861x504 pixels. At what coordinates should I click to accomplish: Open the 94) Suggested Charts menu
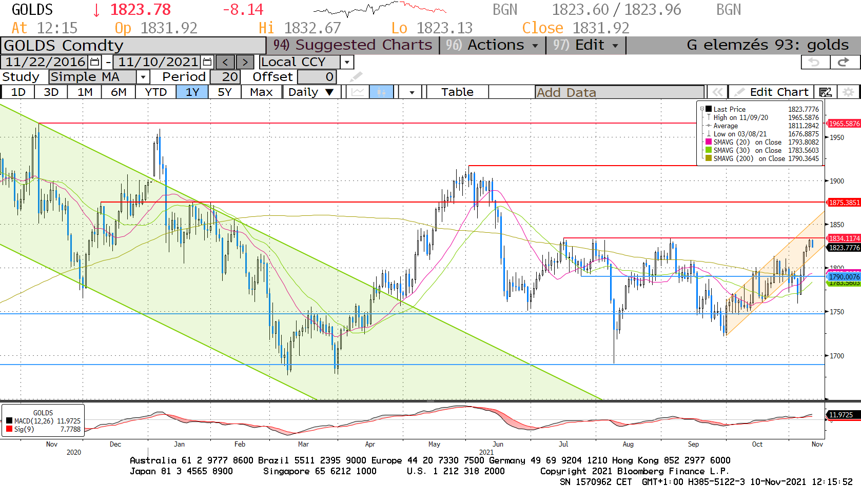353,45
